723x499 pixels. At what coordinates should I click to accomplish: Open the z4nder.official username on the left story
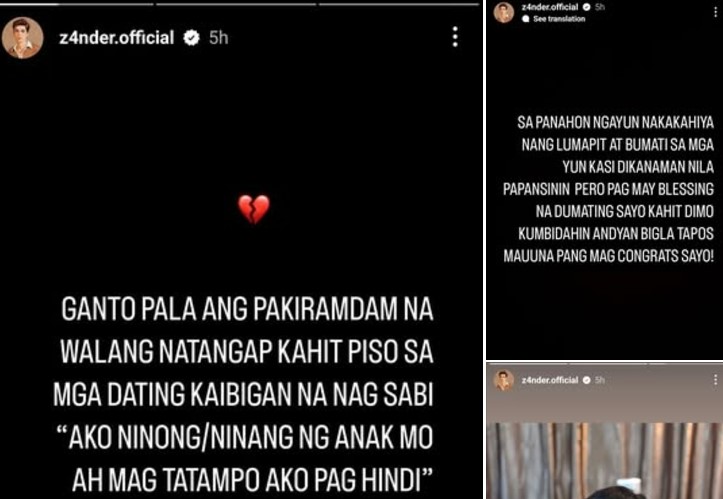click(117, 37)
